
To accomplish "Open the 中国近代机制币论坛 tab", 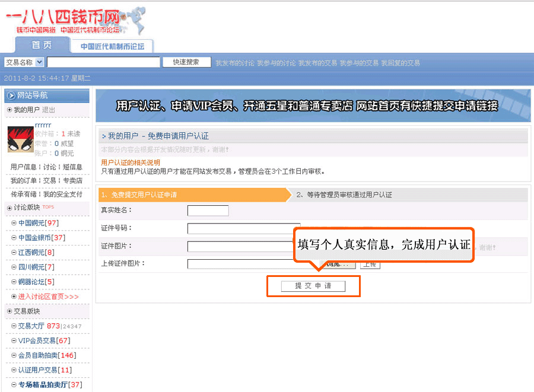I will tap(112, 46).
